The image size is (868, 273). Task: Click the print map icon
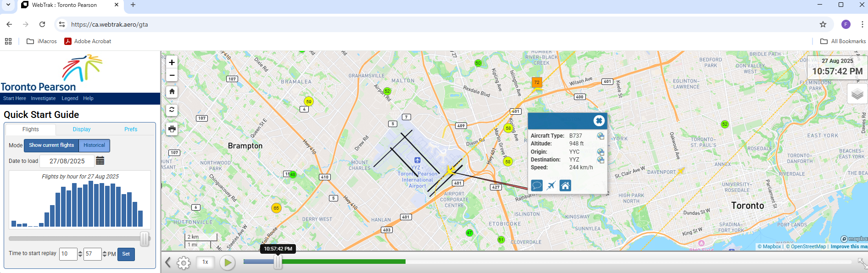[x=172, y=129]
